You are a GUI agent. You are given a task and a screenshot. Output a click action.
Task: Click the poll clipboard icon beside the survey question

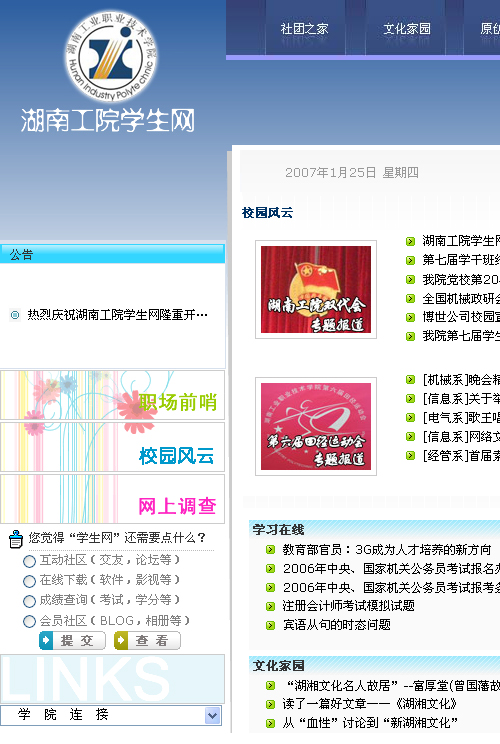click(x=16, y=539)
